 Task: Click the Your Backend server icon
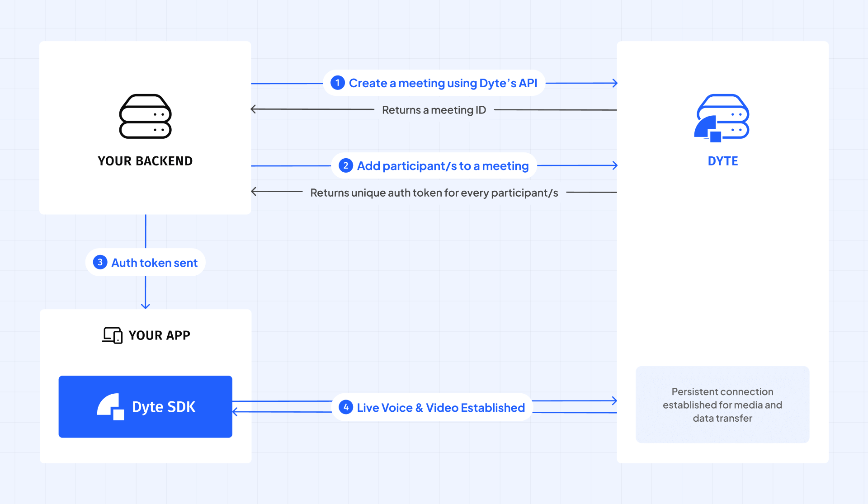pos(145,116)
